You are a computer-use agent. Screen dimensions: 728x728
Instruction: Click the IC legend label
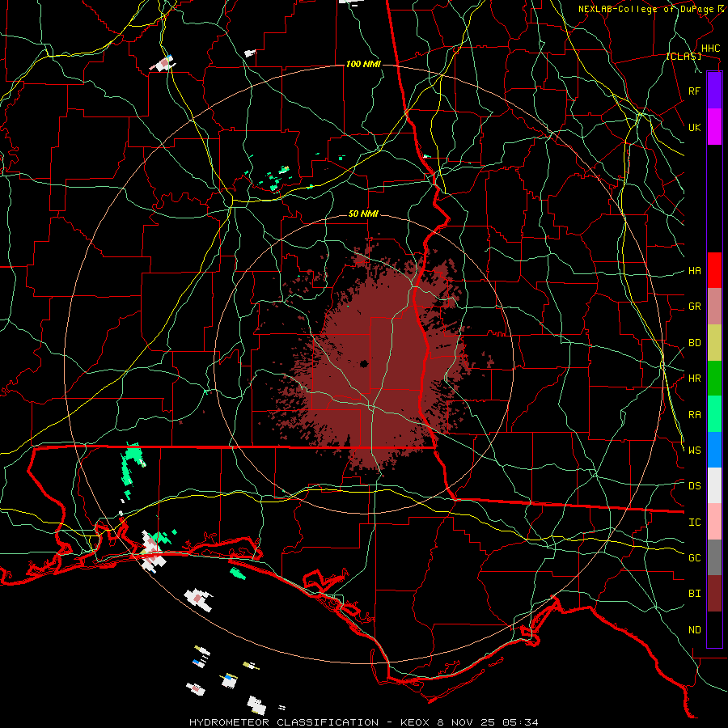point(695,523)
